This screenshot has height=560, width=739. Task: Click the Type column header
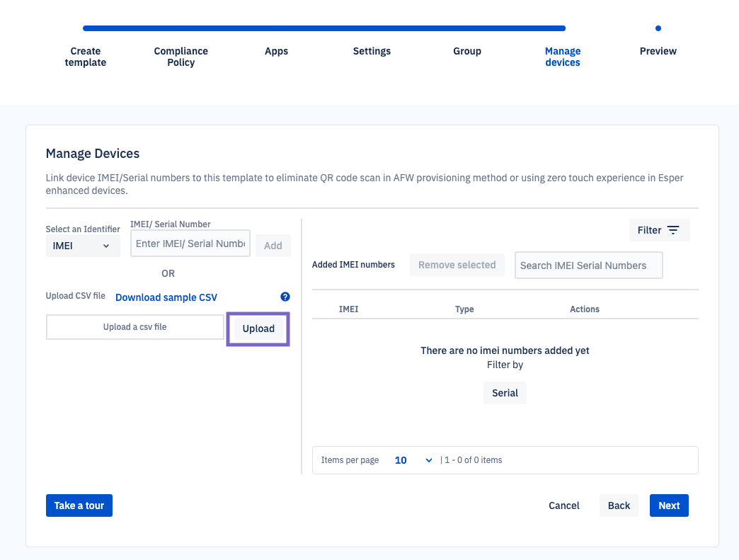coord(464,309)
